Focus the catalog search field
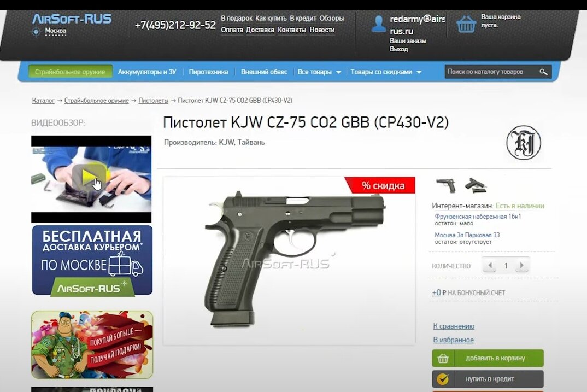The height and width of the screenshot is (392, 587). point(491,72)
